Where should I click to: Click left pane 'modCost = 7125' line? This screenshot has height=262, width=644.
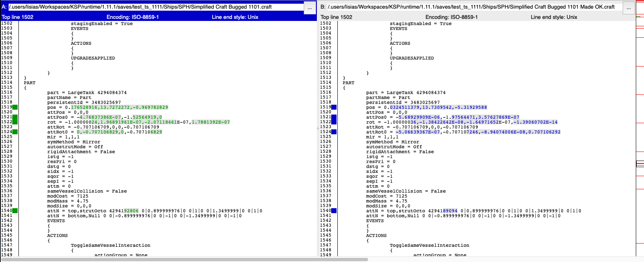[x=68, y=196]
